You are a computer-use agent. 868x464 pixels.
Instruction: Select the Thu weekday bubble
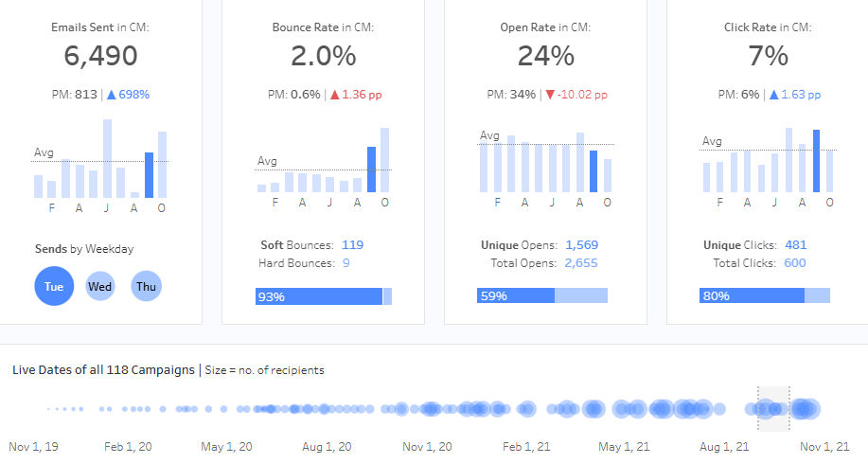146,286
